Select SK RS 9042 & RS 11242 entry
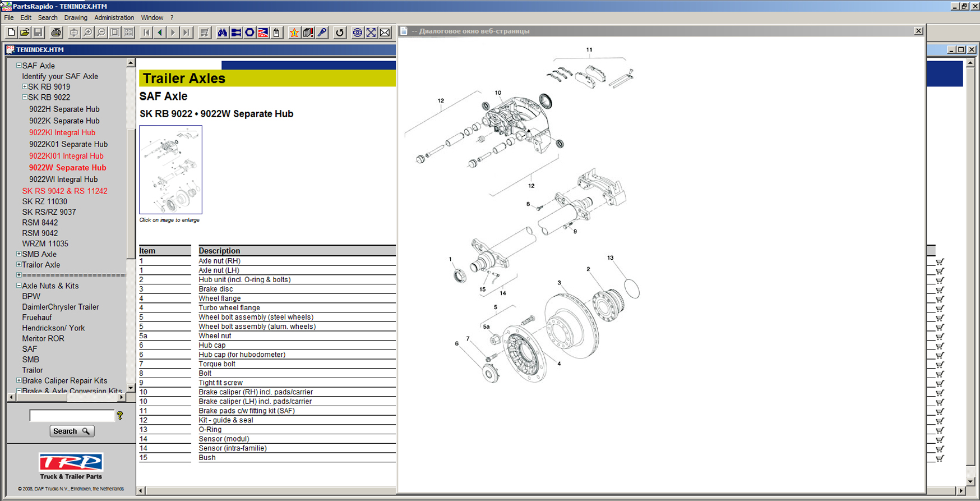 pos(64,191)
